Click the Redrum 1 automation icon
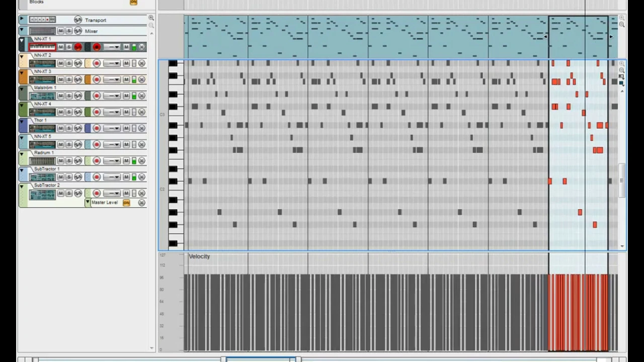This screenshot has width=644, height=362. [x=77, y=161]
